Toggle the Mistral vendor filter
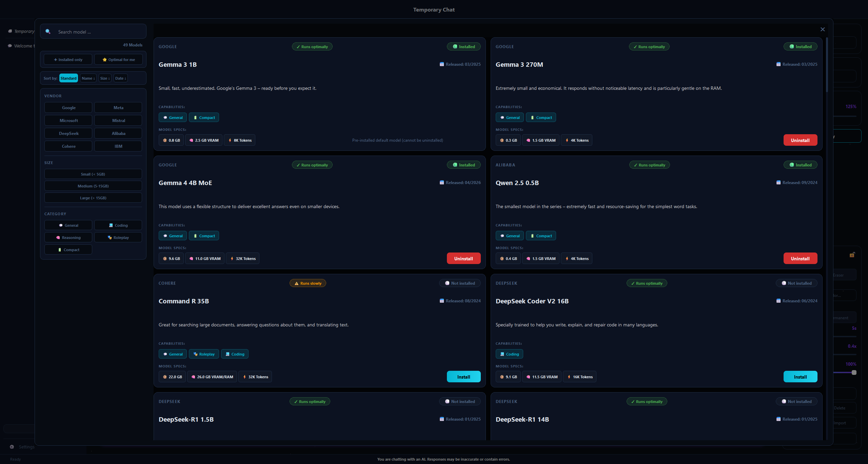The width and height of the screenshot is (868, 464). [118, 120]
